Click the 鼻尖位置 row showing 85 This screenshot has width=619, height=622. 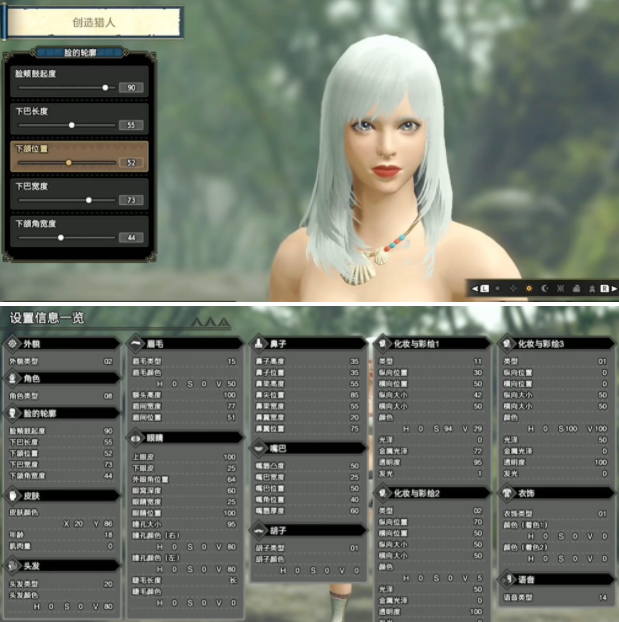pos(307,395)
